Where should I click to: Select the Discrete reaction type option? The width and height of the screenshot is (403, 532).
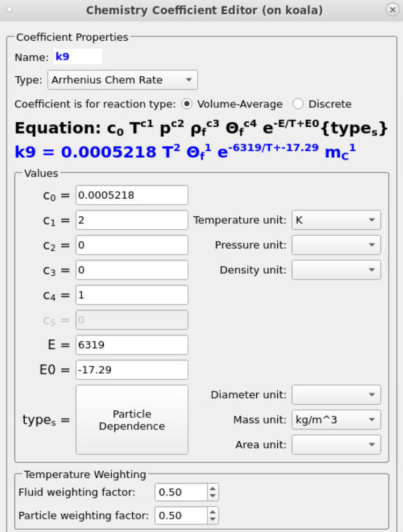(298, 104)
